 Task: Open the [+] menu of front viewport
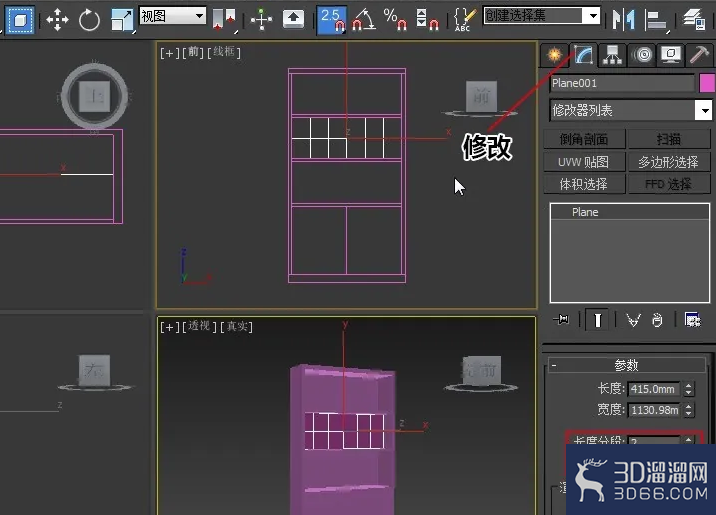[x=169, y=53]
